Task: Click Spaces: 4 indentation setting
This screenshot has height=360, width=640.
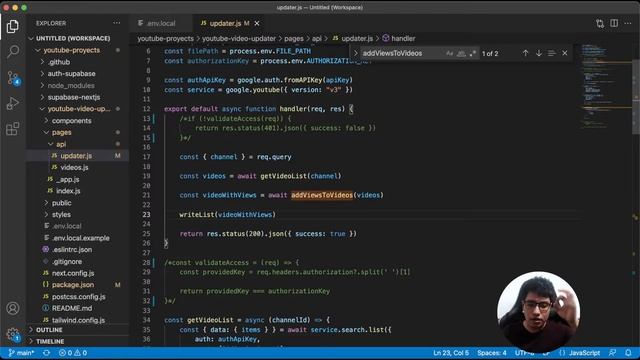Action: point(492,353)
